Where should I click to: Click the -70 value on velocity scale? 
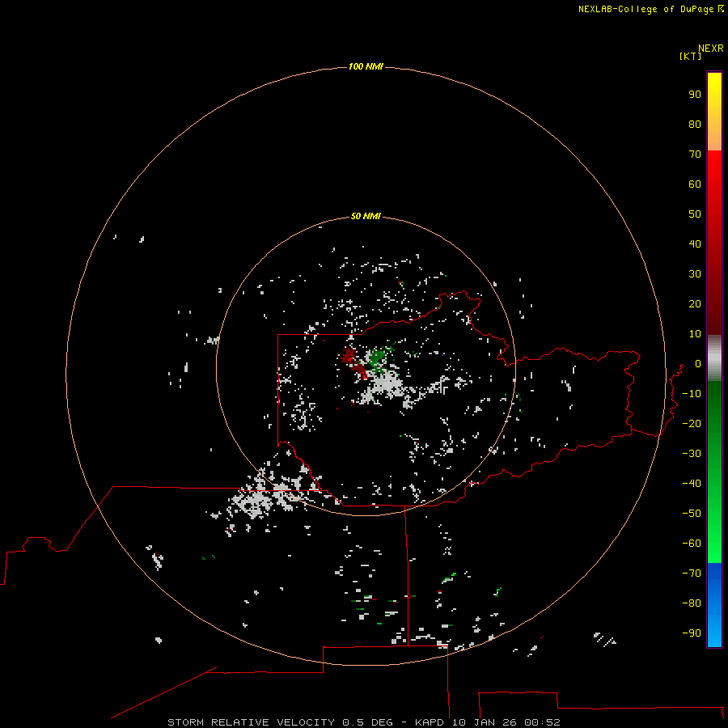[692, 573]
